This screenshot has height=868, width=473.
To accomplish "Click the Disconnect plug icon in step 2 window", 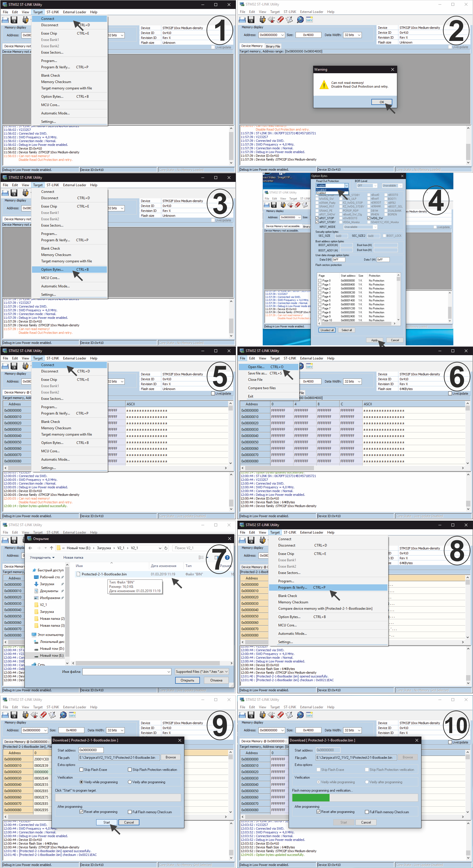I will (x=271, y=20).
